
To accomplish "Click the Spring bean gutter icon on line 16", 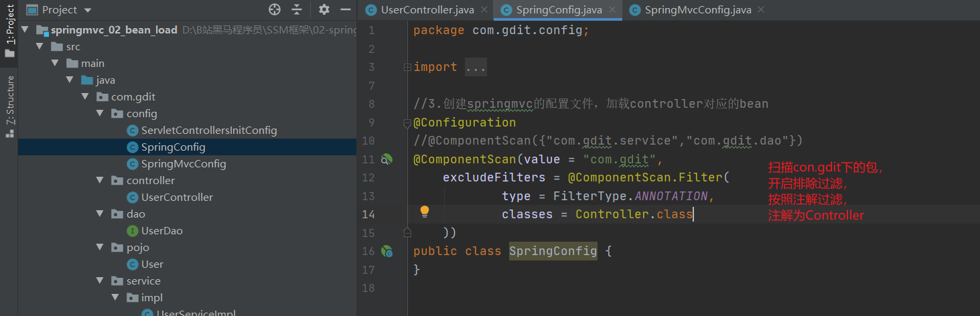I will (x=387, y=251).
